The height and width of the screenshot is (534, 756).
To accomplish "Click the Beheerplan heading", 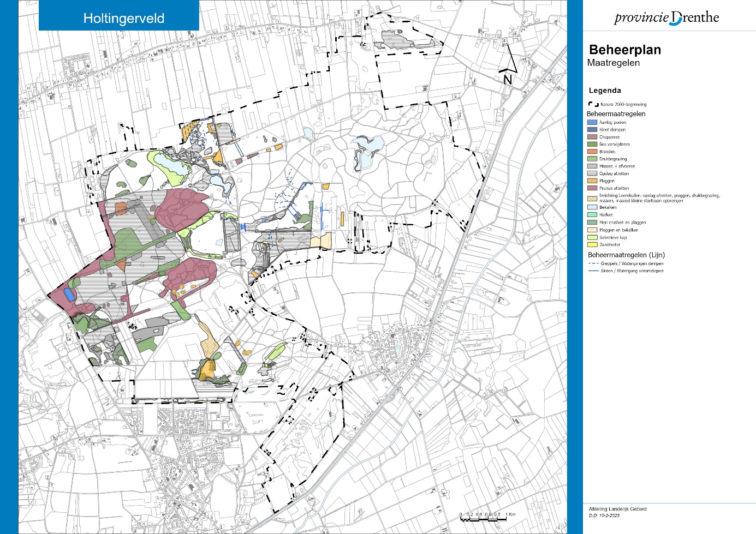I will click(625, 50).
